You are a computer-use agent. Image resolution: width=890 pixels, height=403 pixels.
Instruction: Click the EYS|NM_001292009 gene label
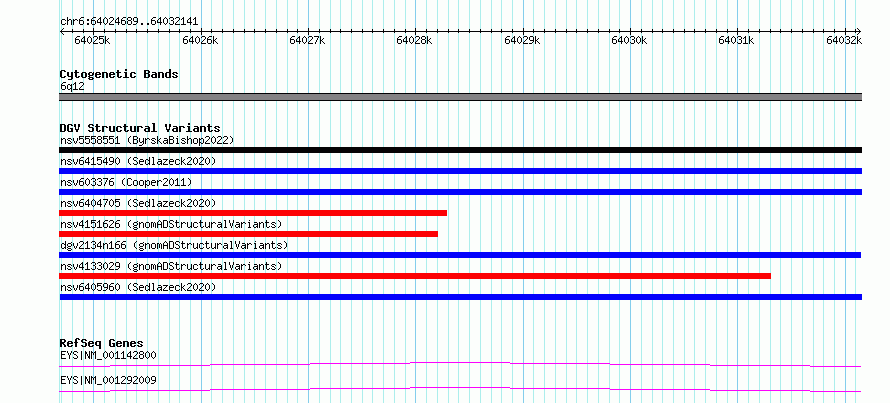[108, 380]
